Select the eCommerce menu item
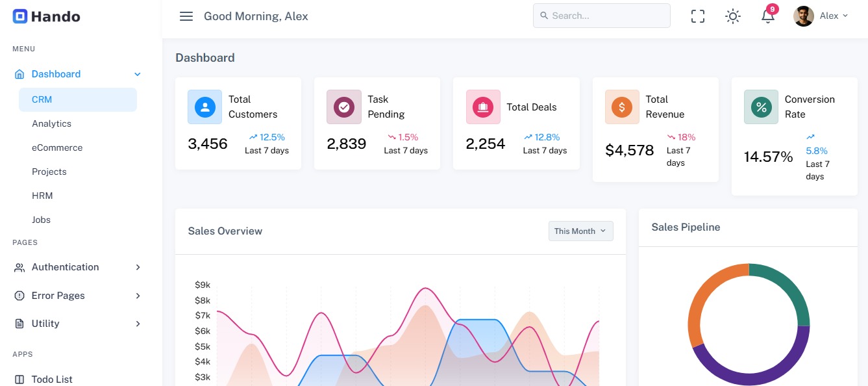The image size is (868, 386). [x=57, y=148]
